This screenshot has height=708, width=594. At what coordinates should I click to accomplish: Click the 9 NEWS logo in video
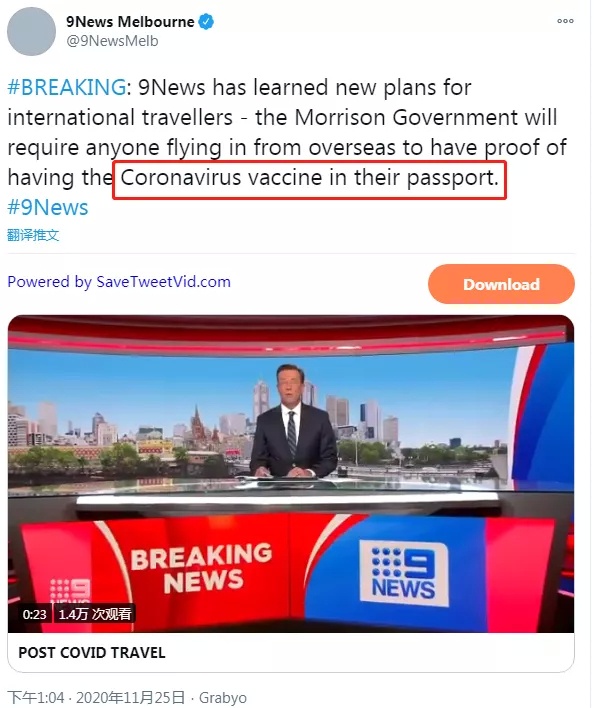[404, 572]
